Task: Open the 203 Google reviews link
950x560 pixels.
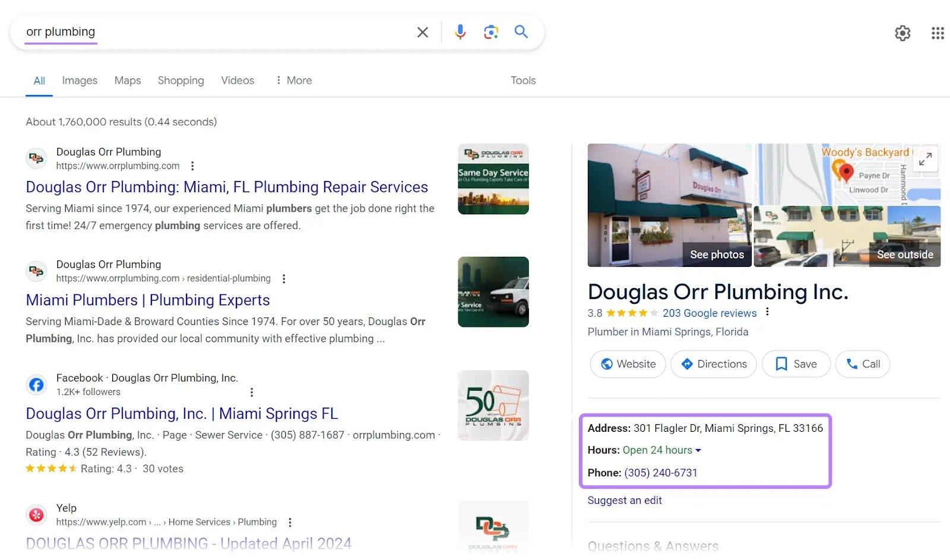Action: pos(710,313)
